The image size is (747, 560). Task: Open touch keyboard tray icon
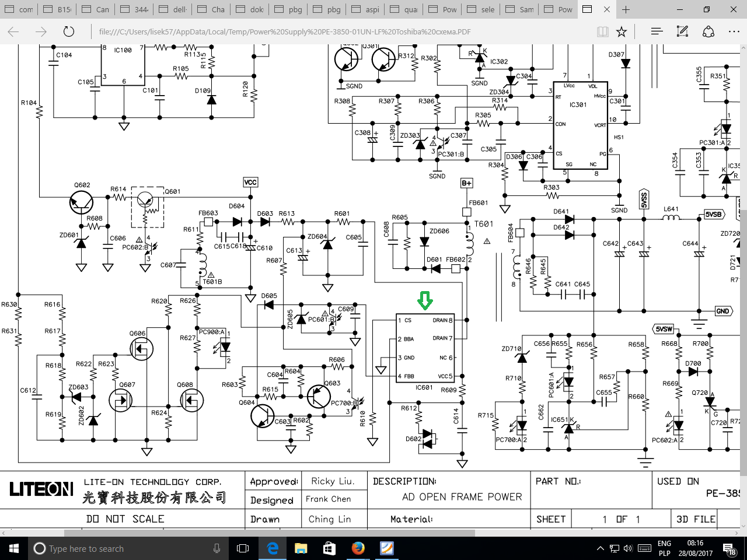click(645, 548)
